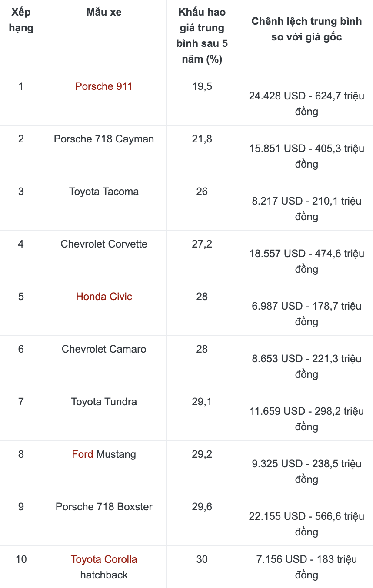Follow the Toyota Corolla link

tap(104, 559)
